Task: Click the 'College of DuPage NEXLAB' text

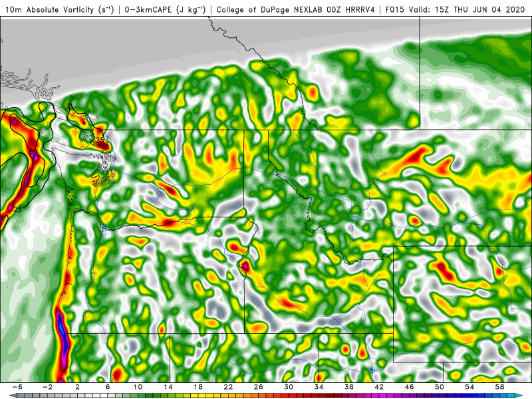Action: [x=268, y=9]
